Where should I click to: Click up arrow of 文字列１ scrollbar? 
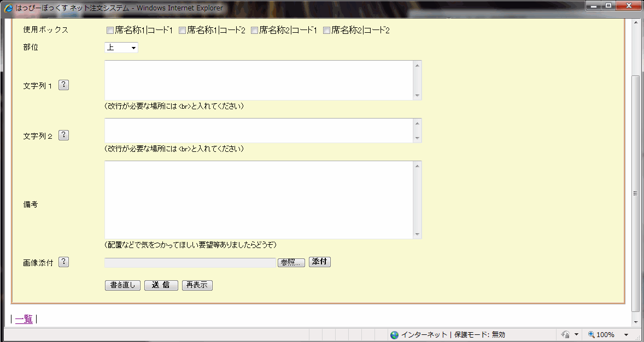(x=417, y=65)
